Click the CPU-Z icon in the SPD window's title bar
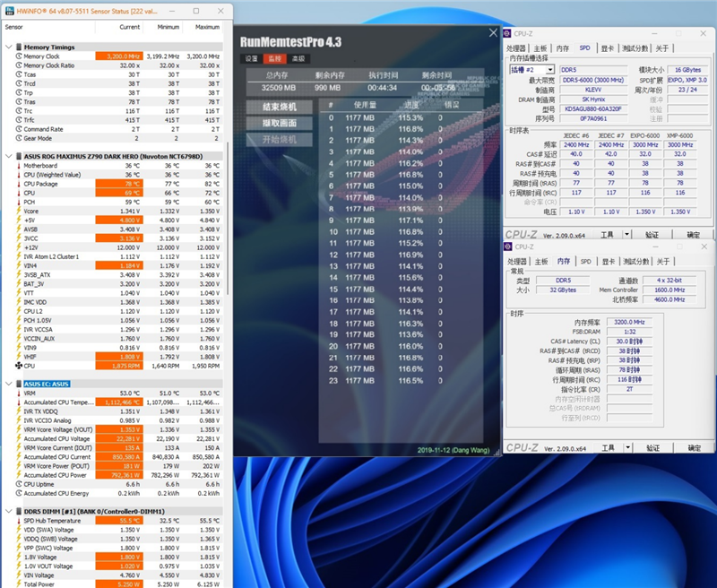The width and height of the screenshot is (717, 588). pos(507,34)
